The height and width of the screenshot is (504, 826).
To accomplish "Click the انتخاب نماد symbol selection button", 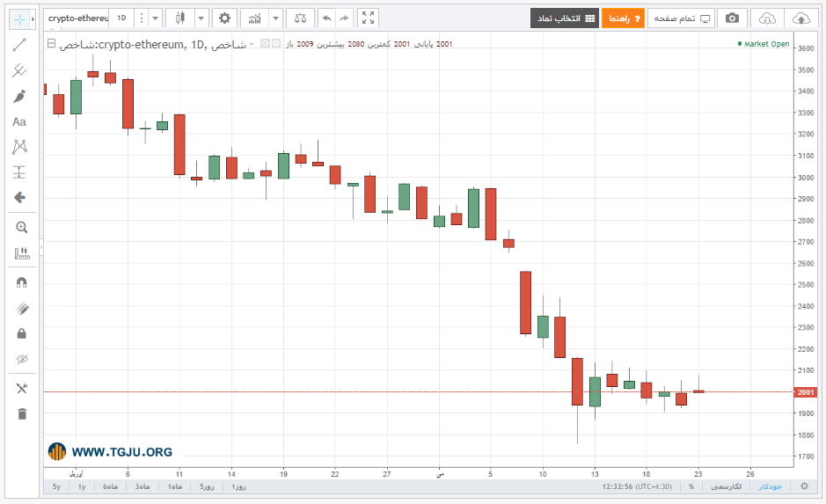I will point(565,18).
